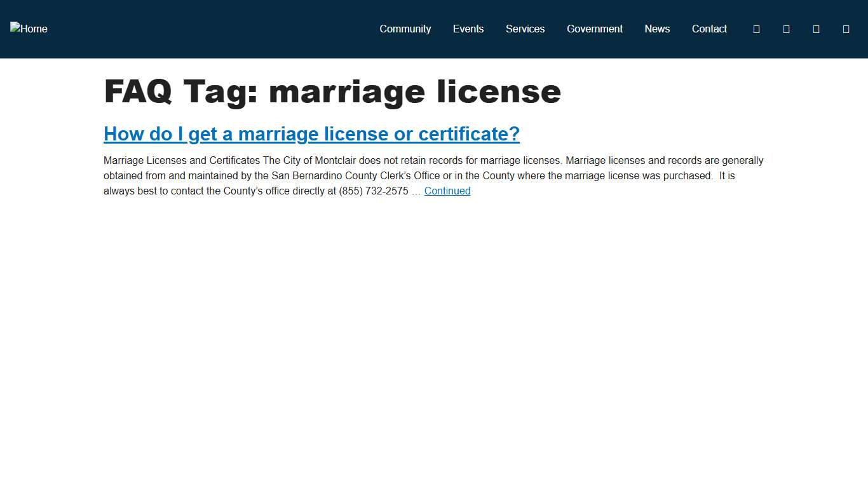Click the second social media icon in the header

click(x=786, y=29)
